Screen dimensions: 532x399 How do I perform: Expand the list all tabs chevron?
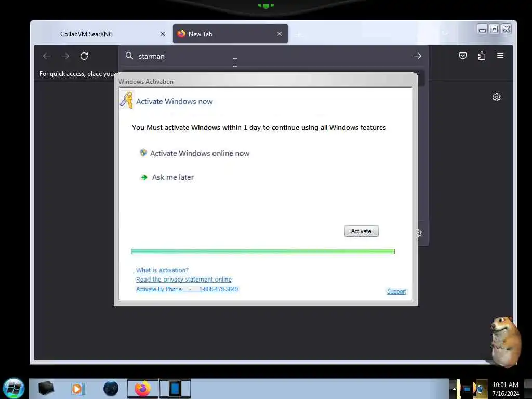click(x=445, y=34)
